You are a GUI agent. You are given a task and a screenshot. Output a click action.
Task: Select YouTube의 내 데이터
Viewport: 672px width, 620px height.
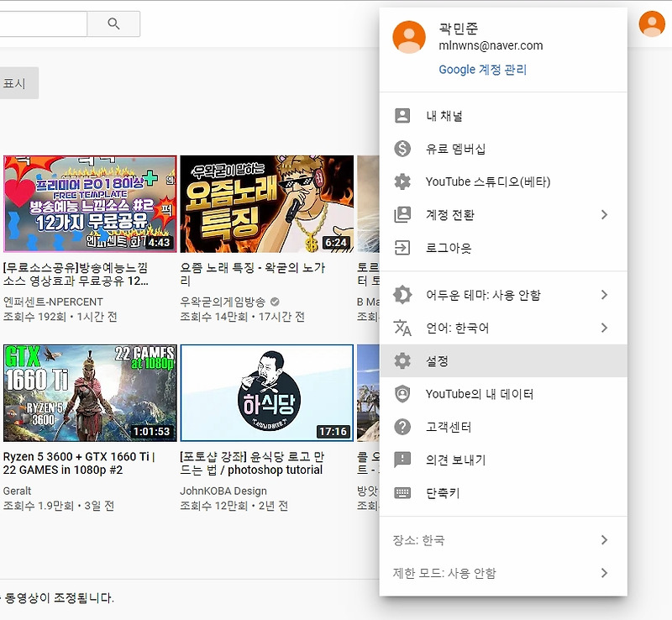tap(503, 394)
